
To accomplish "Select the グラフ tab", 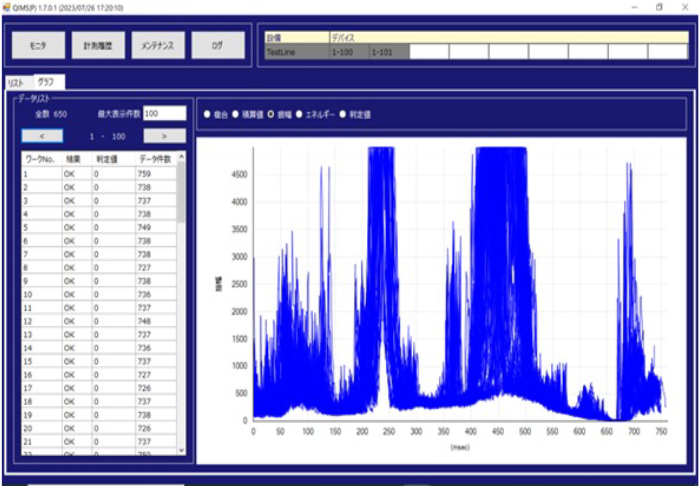I will [x=49, y=82].
